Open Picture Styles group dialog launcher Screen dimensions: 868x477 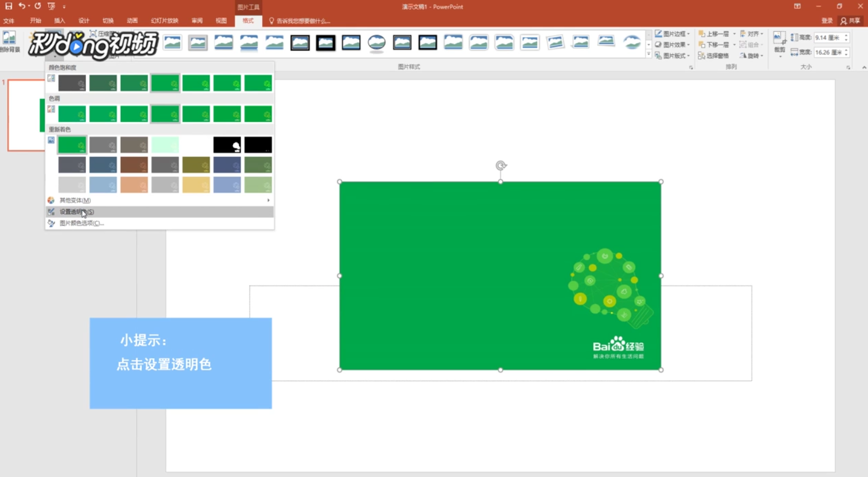click(691, 67)
